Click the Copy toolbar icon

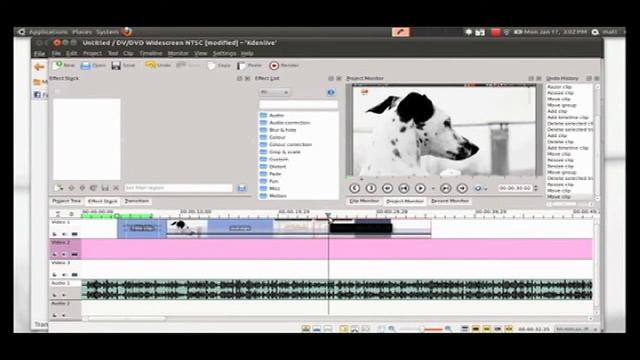pyautogui.click(x=211, y=65)
